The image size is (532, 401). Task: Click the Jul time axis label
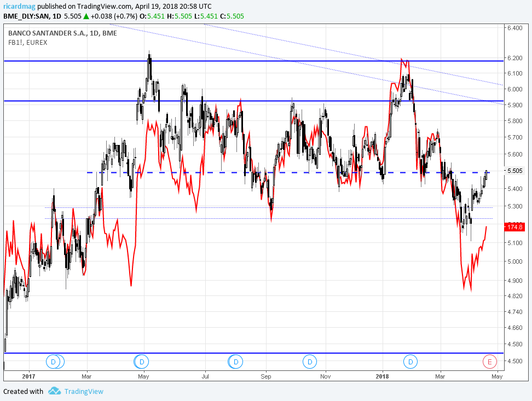[x=205, y=376]
